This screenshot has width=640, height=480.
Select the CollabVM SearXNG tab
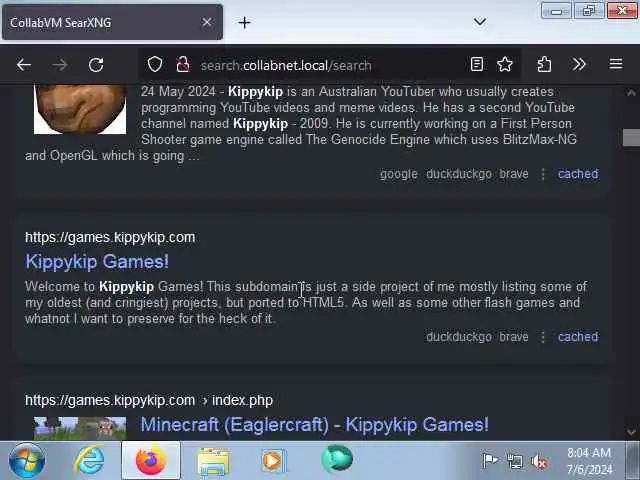[x=112, y=22]
